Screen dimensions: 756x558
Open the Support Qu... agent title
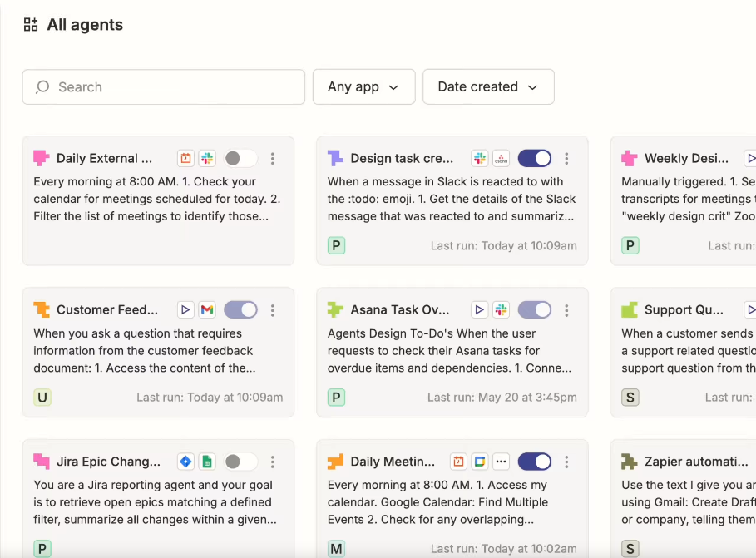(x=684, y=309)
